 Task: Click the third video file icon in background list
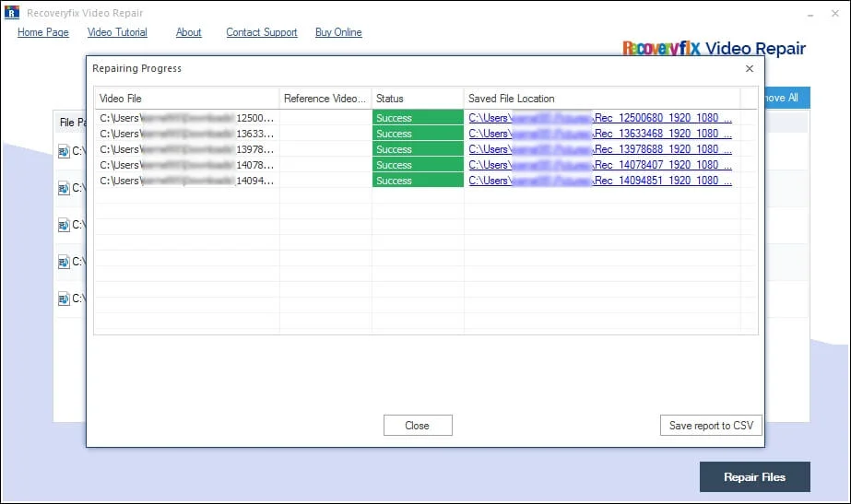64,225
